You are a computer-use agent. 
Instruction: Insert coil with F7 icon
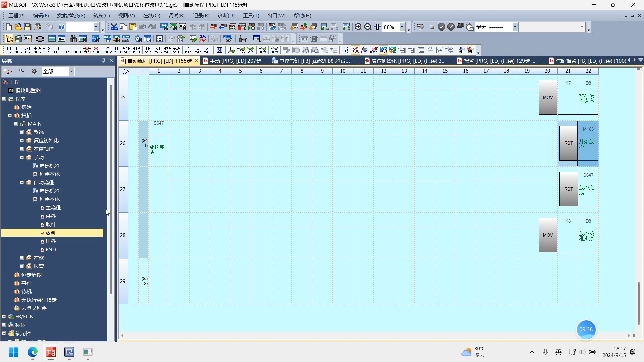pos(47,50)
